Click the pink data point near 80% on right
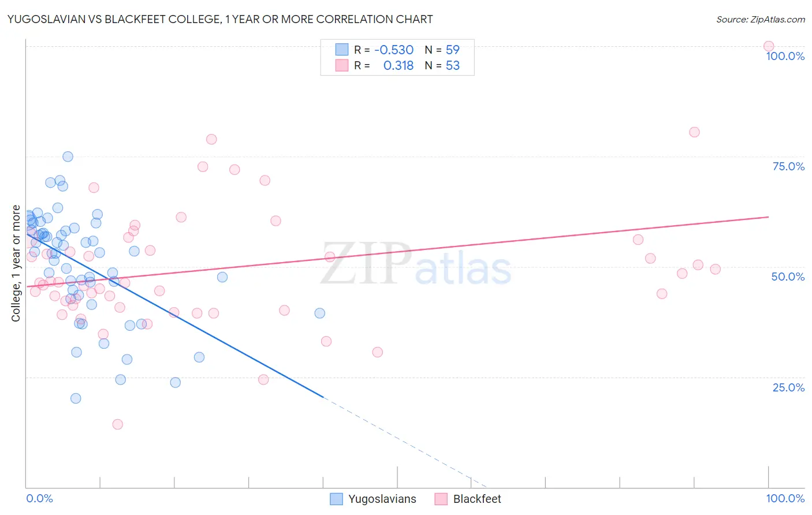Screen dimensions: 812x515 pyautogui.click(x=694, y=132)
